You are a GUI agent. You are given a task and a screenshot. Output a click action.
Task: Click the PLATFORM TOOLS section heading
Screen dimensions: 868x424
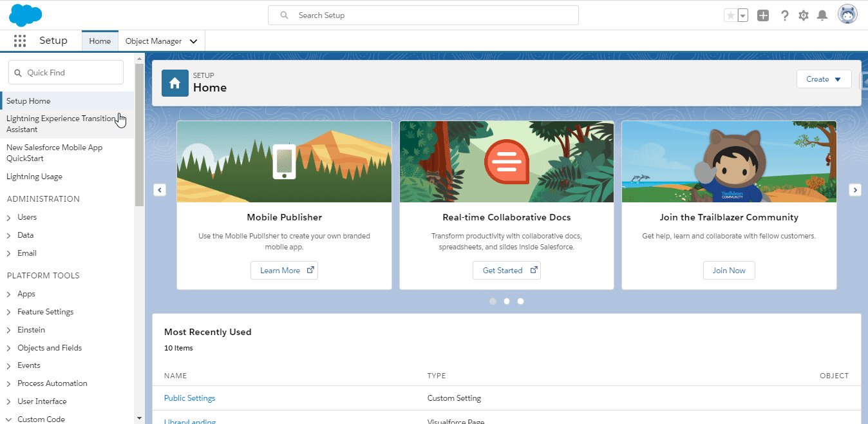[43, 276]
